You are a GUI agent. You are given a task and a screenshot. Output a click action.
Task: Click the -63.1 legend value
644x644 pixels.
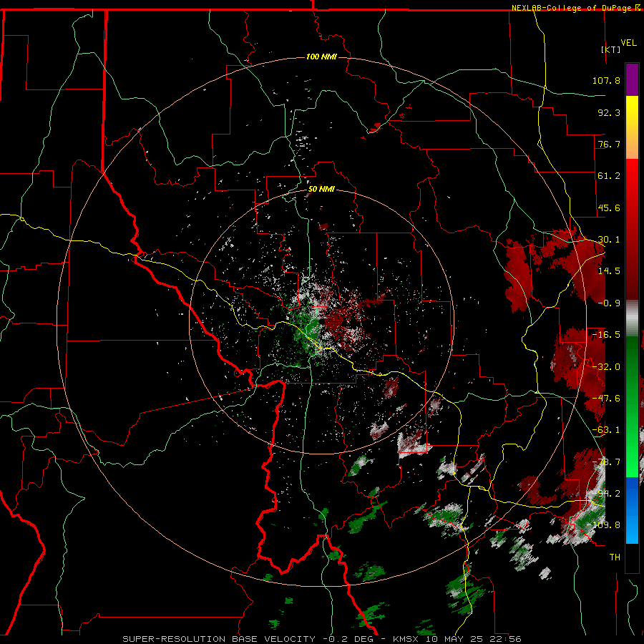coord(606,430)
